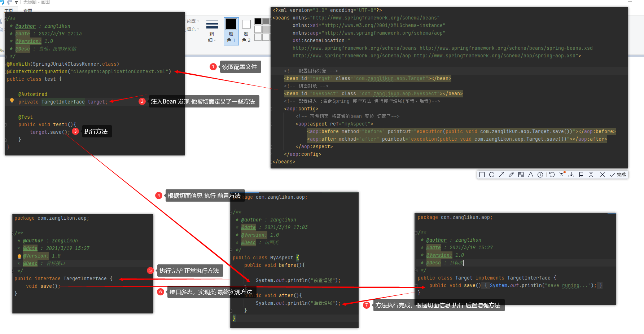Open the screenshot translate tool

click(x=562, y=175)
